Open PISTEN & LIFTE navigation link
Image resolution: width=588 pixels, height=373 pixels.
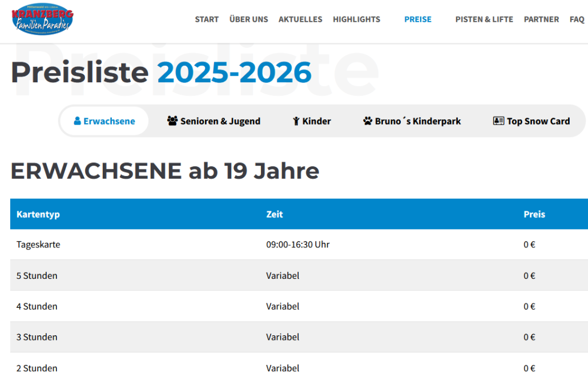(484, 19)
